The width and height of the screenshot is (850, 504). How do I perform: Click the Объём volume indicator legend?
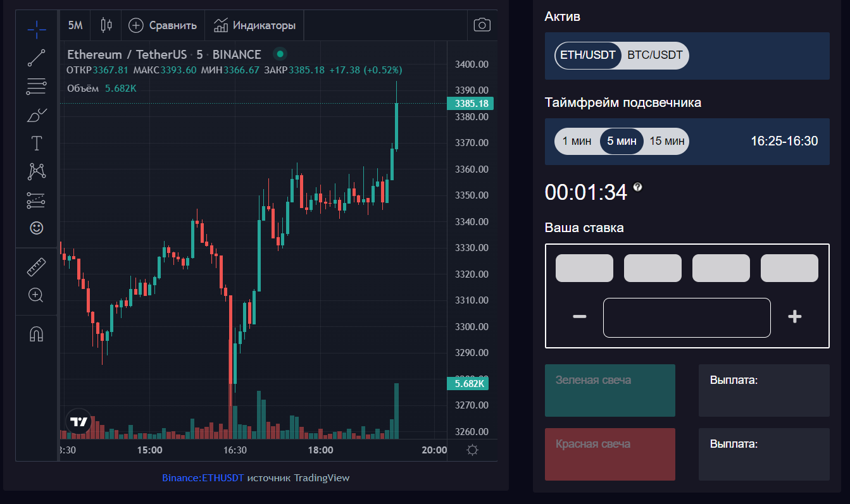pyautogui.click(x=83, y=89)
